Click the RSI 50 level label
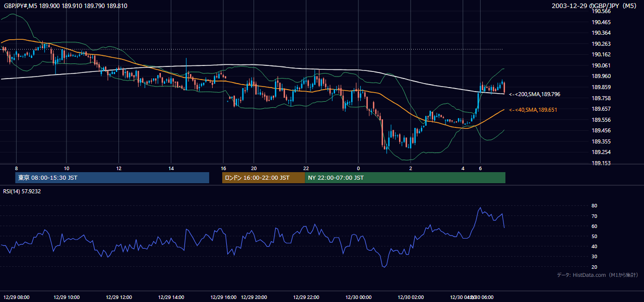The height and width of the screenshot is (302, 644). (595, 236)
